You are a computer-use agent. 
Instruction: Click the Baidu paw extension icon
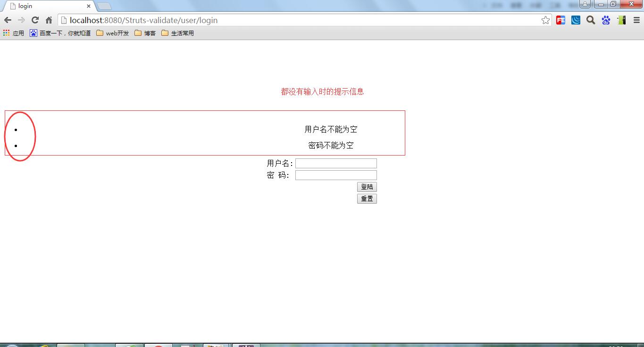[x=606, y=20]
